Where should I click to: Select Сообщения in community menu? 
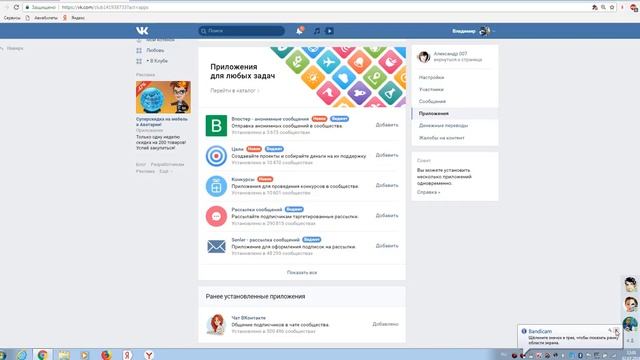coord(432,101)
